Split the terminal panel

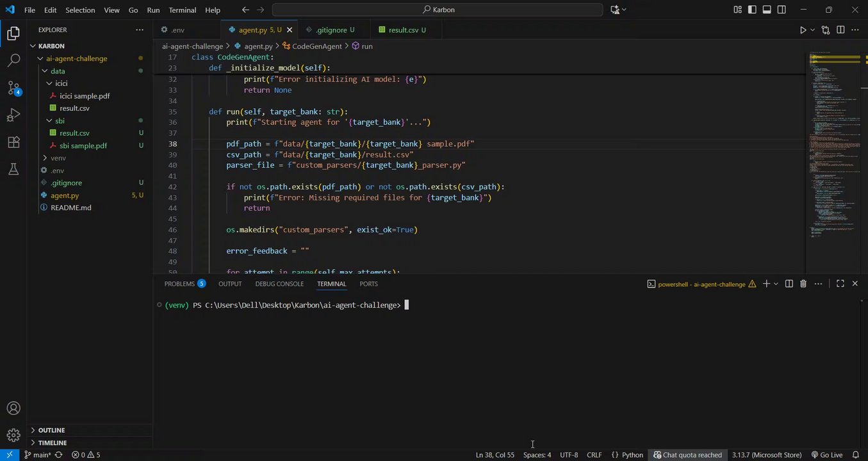[x=789, y=284]
